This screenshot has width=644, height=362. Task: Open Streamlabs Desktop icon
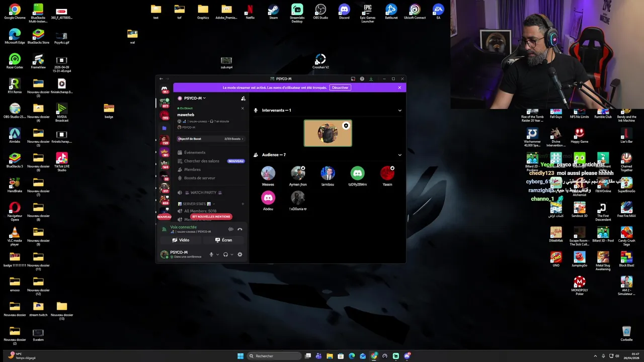click(x=297, y=13)
